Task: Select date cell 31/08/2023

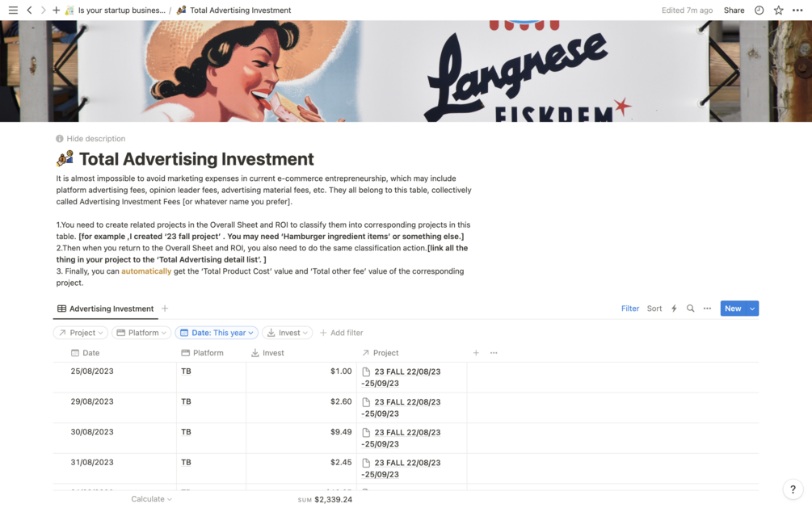Action: [x=115, y=468]
